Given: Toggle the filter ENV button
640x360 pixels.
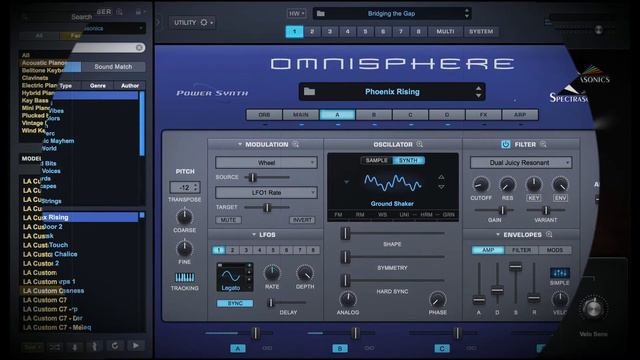Looking at the screenshot, I should 560,198.
